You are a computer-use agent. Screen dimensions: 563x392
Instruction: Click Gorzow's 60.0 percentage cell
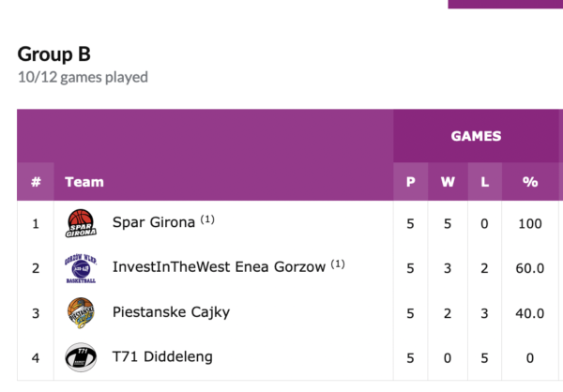tap(530, 268)
